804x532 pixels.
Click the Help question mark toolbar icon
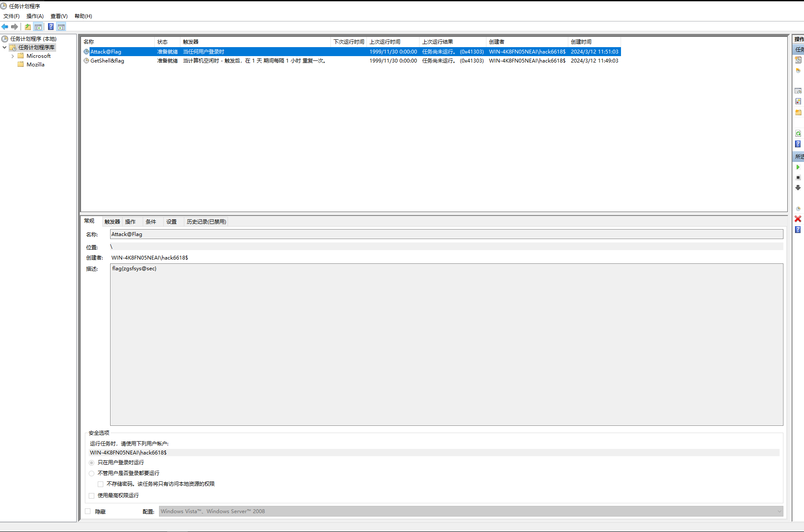pos(51,27)
